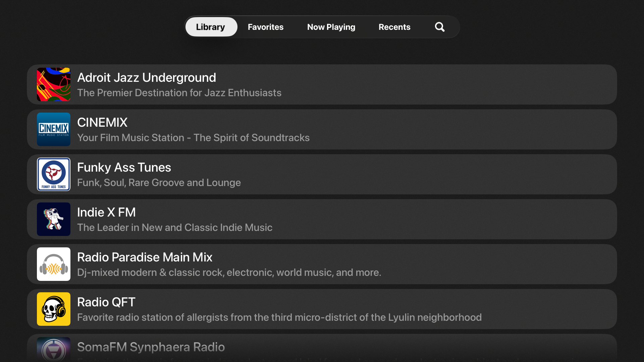
Task: Click 'Favorite radio station of allergists' description
Action: pos(279,317)
